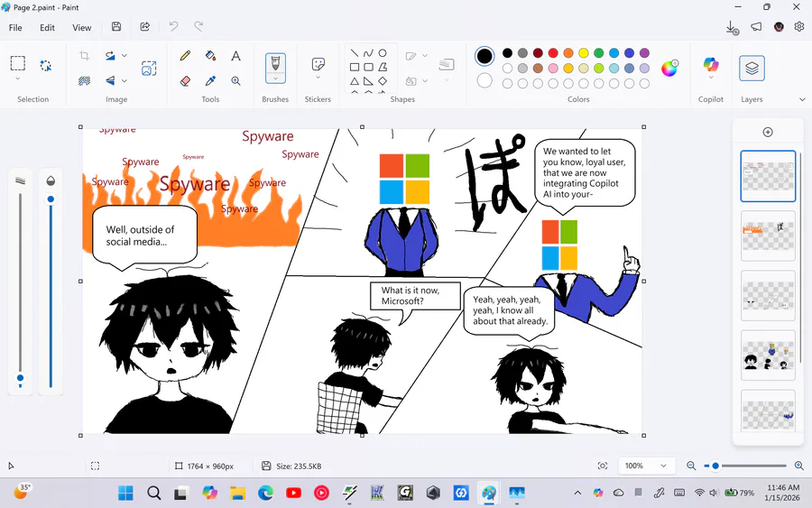812x508 pixels.
Task: Select the Color 1 black primary swatch
Action: click(x=484, y=56)
